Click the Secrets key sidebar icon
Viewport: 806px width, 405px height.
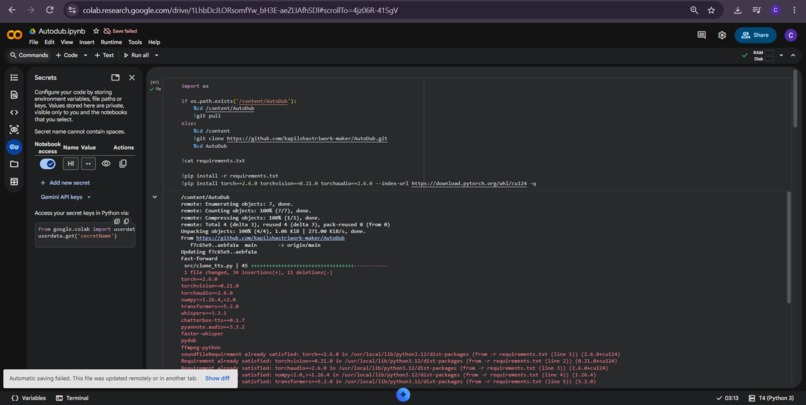pos(14,147)
